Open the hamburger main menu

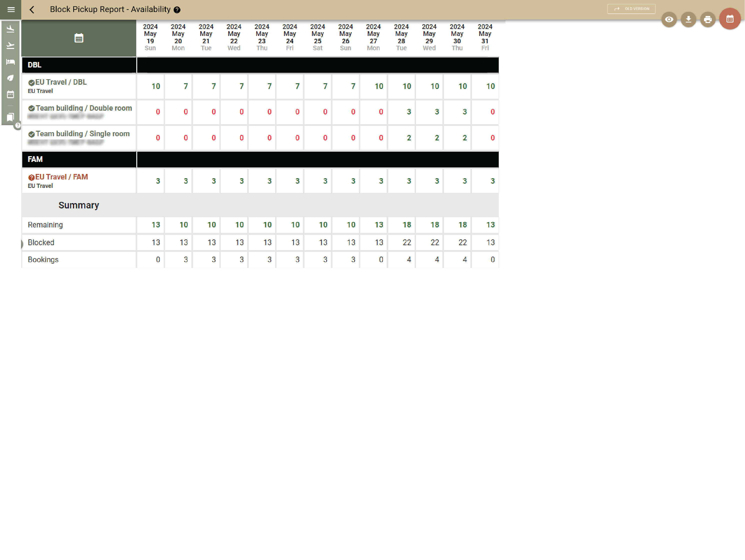[11, 10]
